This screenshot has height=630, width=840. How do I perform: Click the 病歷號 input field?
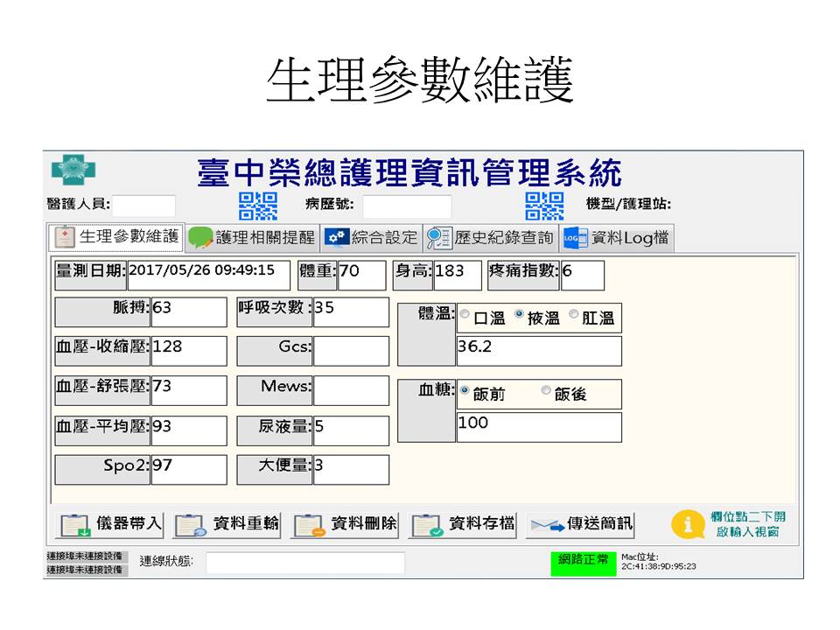pyautogui.click(x=407, y=206)
